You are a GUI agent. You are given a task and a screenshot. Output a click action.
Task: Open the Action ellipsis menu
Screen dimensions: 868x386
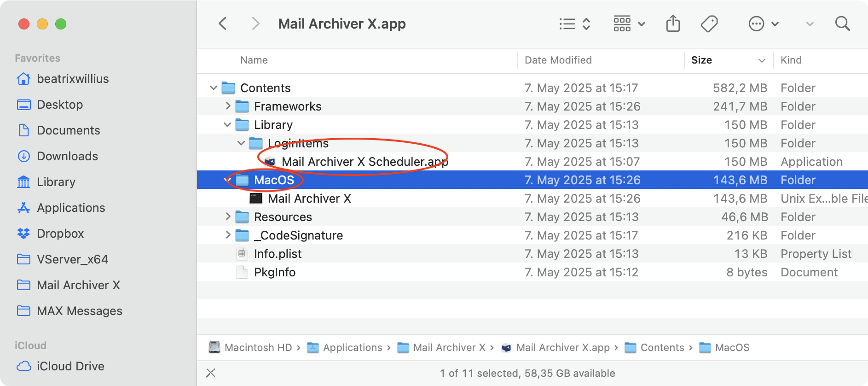pyautogui.click(x=764, y=23)
